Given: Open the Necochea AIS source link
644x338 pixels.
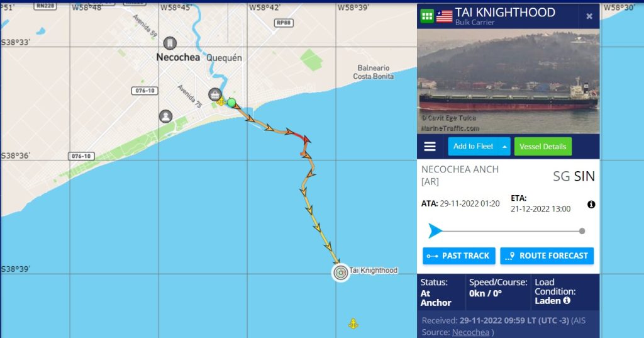Looking at the screenshot, I should 470,332.
